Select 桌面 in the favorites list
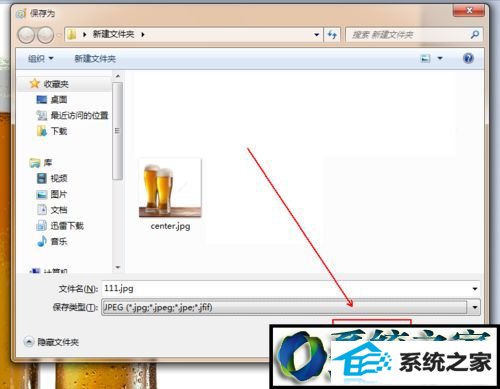The height and width of the screenshot is (389, 500). point(59,100)
